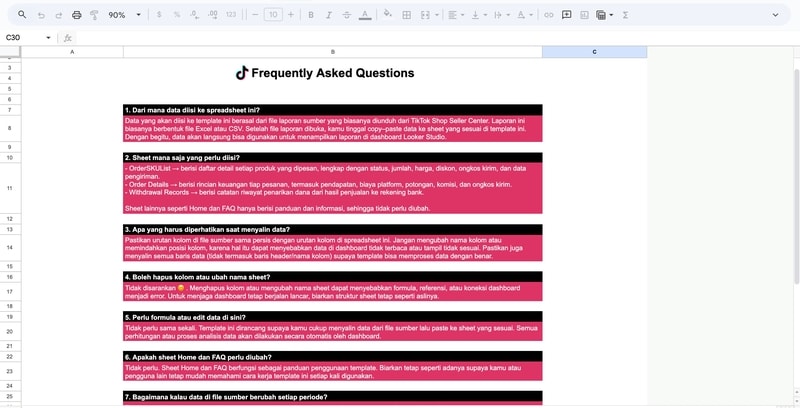Click the font size input field

[x=272, y=15]
